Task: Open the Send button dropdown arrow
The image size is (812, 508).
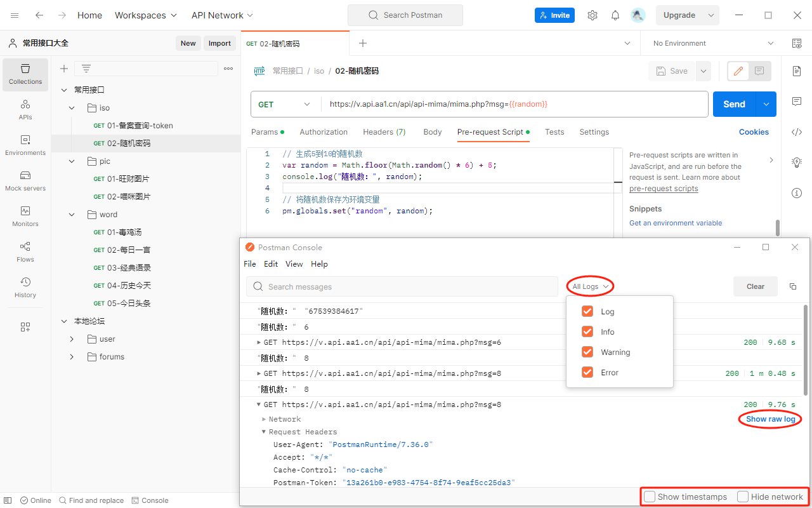Action: pyautogui.click(x=766, y=104)
